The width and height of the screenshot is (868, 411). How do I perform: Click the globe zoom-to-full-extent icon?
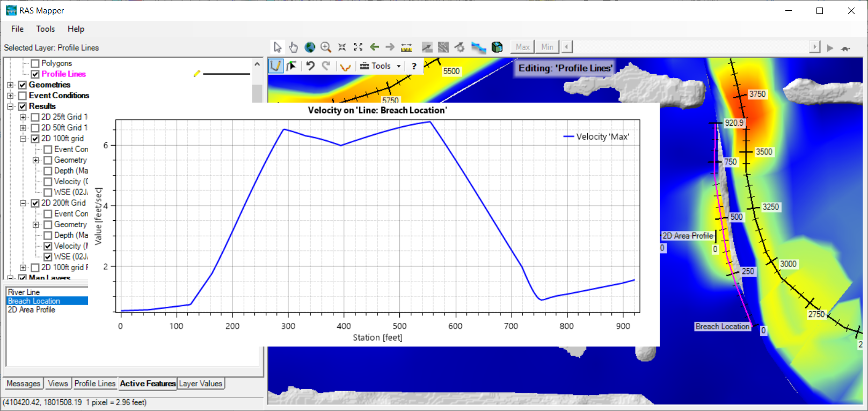pyautogui.click(x=310, y=47)
